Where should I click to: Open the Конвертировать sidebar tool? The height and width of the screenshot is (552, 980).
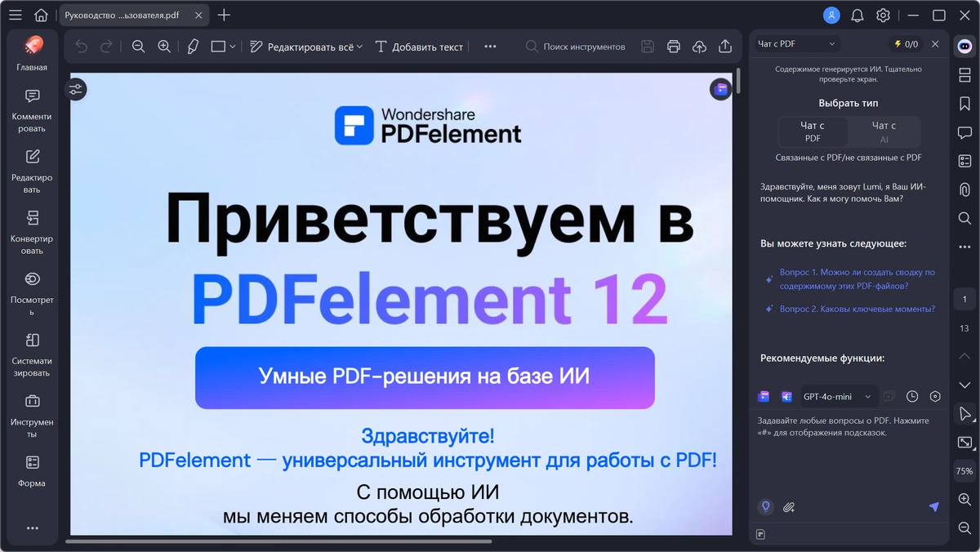(32, 233)
